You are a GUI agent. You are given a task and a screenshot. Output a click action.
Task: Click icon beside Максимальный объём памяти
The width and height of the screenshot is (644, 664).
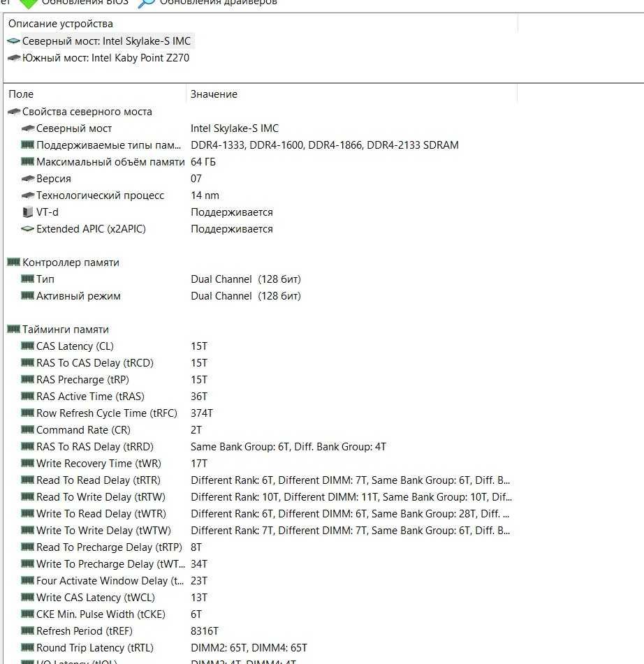tap(27, 161)
